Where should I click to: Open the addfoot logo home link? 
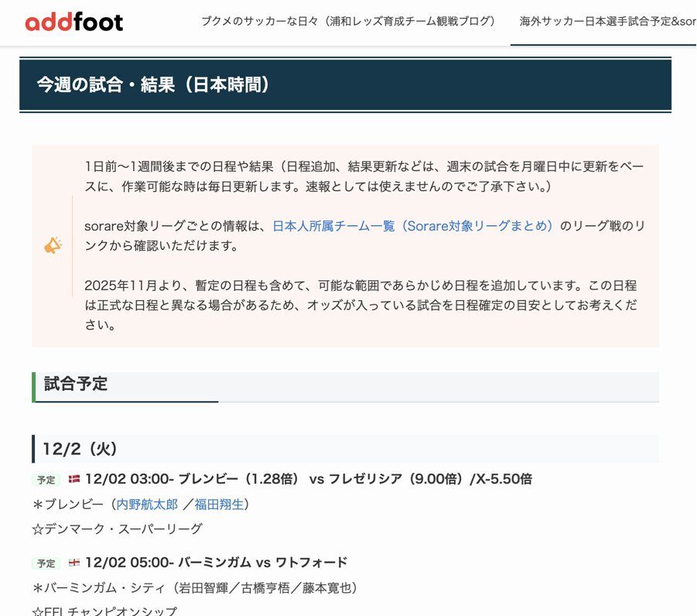click(x=73, y=22)
